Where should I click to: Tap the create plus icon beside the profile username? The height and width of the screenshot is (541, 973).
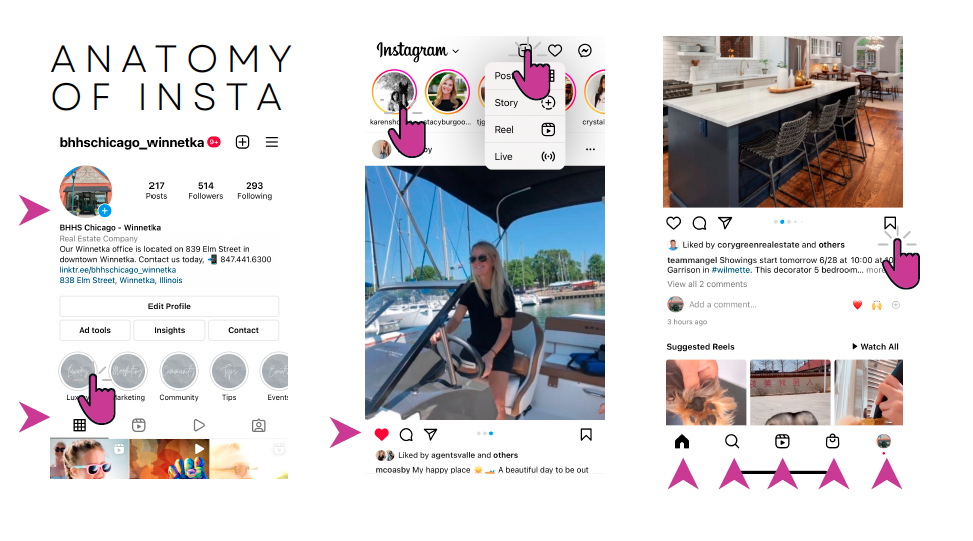tap(243, 142)
